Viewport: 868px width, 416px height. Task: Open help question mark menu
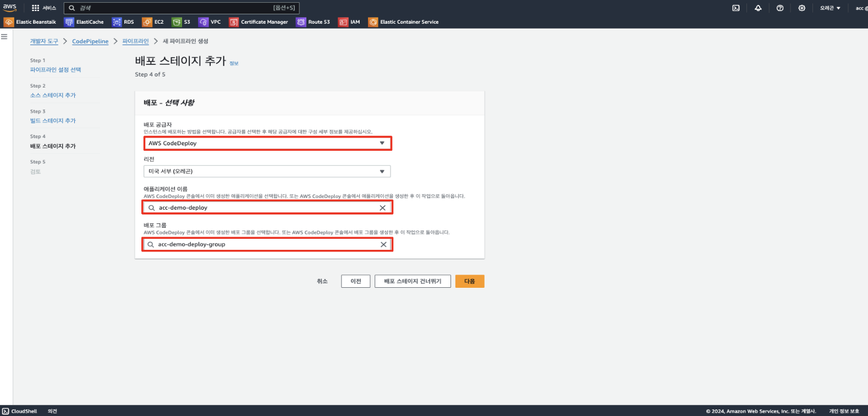click(x=780, y=8)
